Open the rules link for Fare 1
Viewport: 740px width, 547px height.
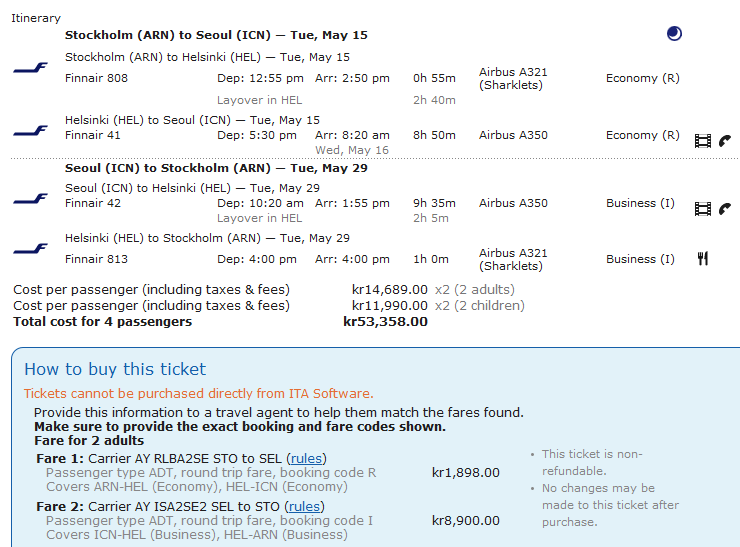(x=306, y=458)
